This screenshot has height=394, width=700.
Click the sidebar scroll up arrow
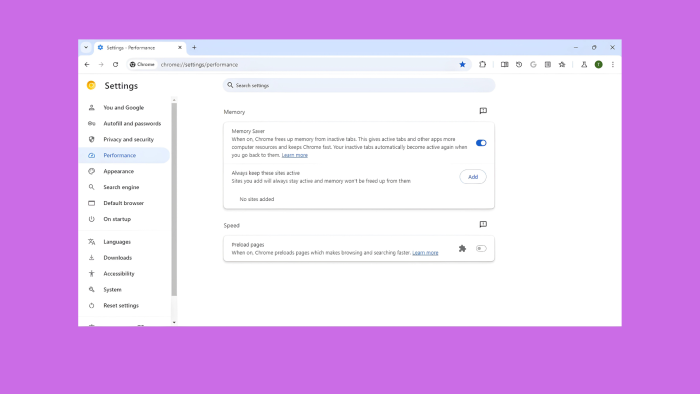(174, 100)
